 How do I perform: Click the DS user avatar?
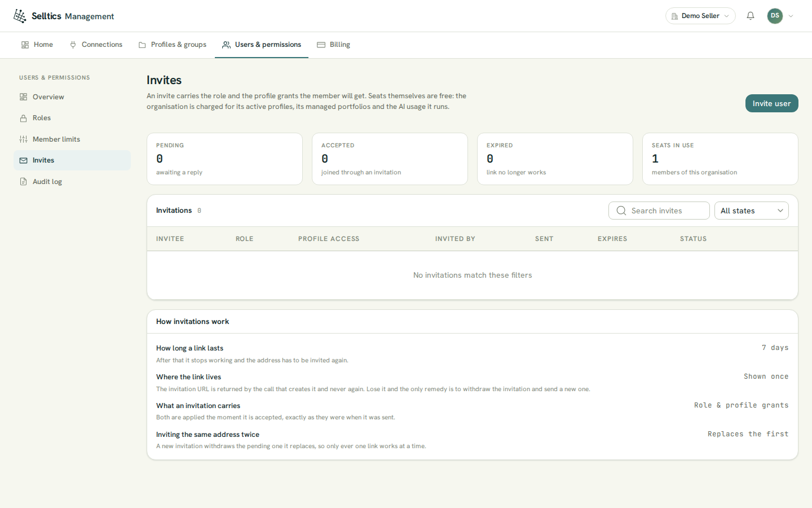click(775, 16)
